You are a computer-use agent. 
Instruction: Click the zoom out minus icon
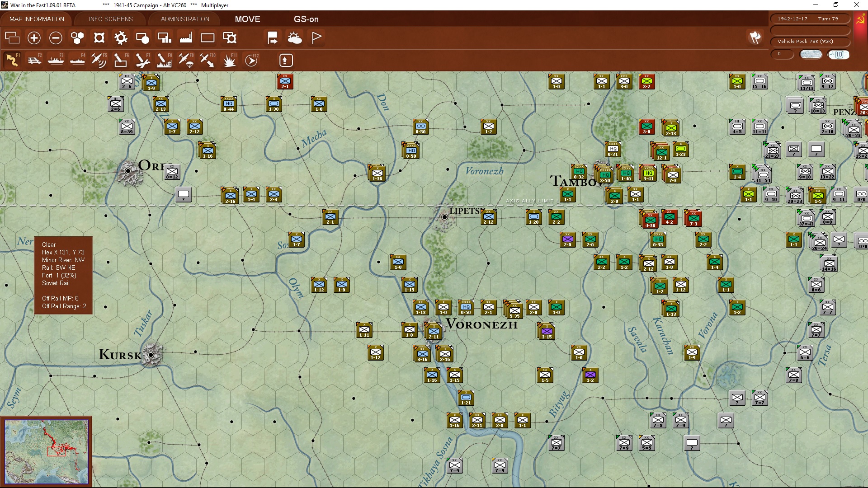coord(56,38)
